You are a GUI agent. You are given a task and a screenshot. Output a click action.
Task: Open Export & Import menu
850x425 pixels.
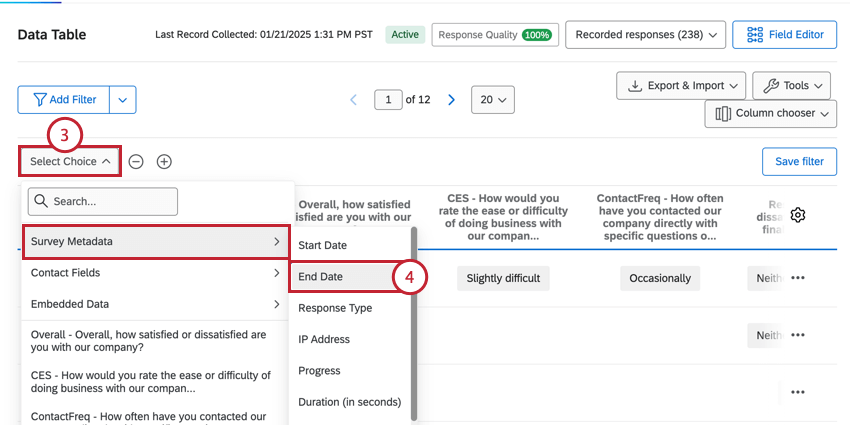681,86
